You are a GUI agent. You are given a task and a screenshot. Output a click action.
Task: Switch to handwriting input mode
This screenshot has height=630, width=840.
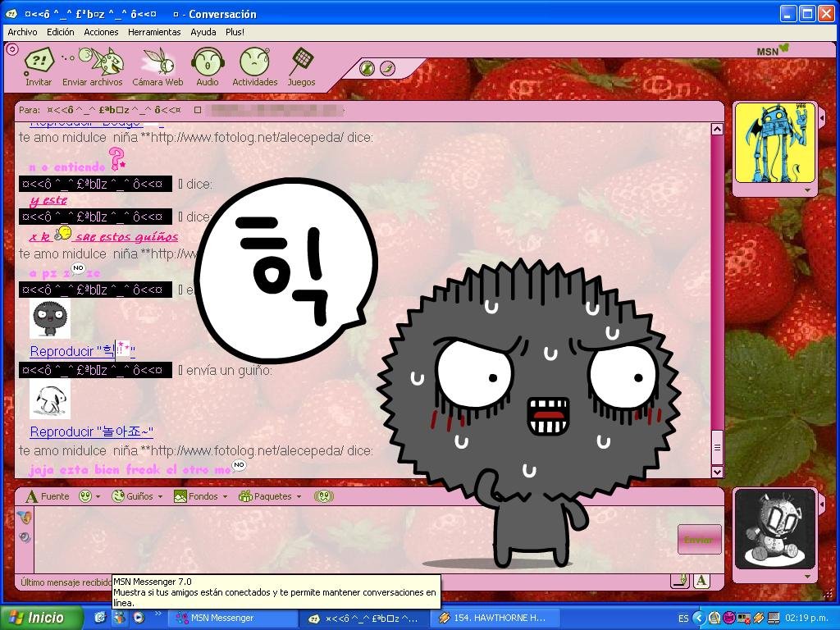click(680, 581)
